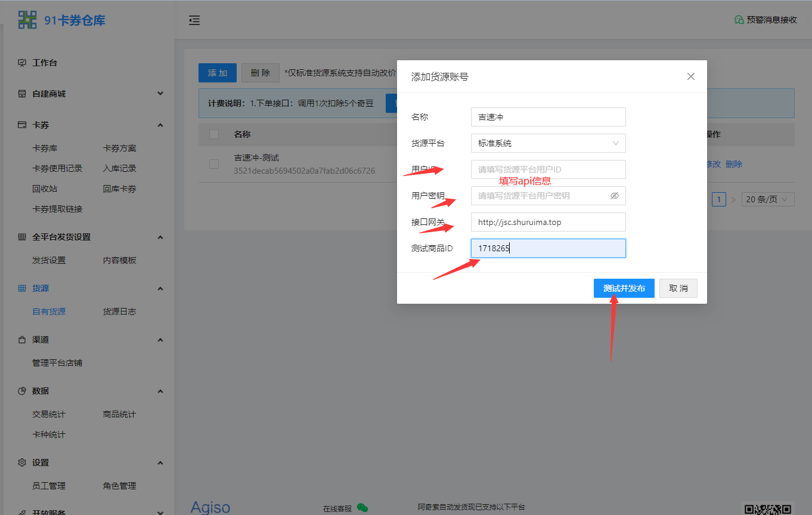Check the select-all checkbox in table header

[x=214, y=134]
